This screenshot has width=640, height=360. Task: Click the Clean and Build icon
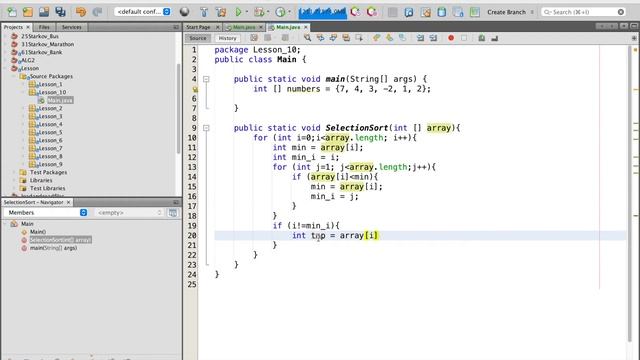221,12
